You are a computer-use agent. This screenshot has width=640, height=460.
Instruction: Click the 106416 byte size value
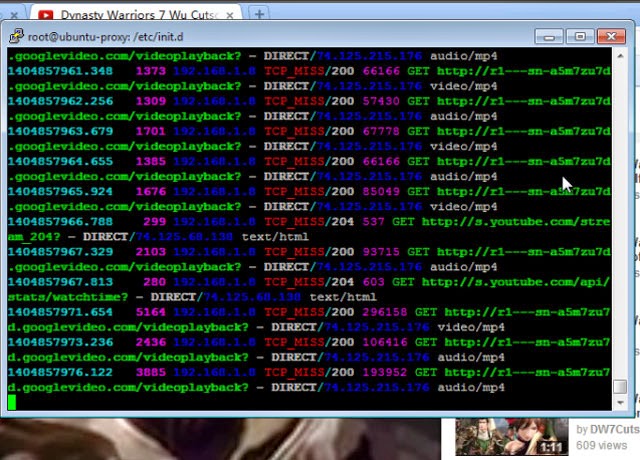click(x=385, y=342)
